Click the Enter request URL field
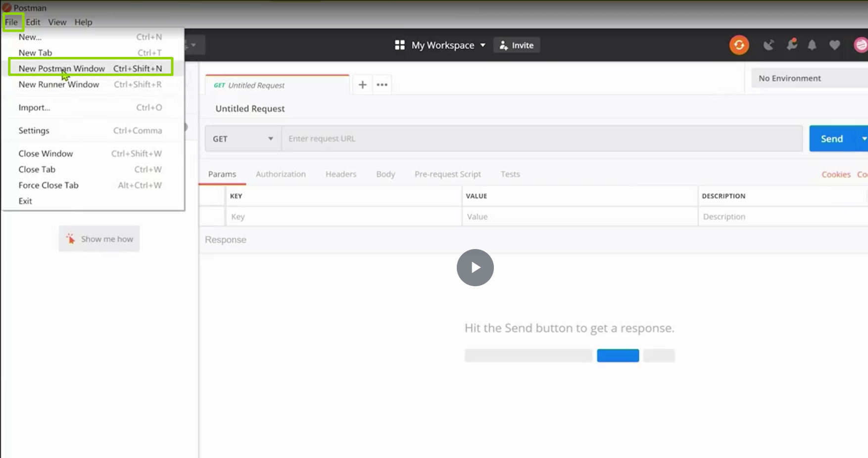 coord(542,139)
